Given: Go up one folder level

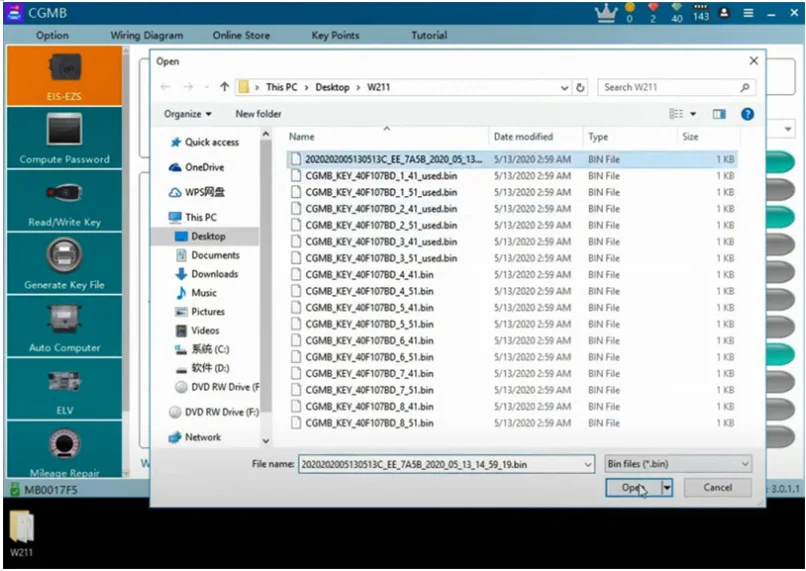Looking at the screenshot, I should [224, 87].
